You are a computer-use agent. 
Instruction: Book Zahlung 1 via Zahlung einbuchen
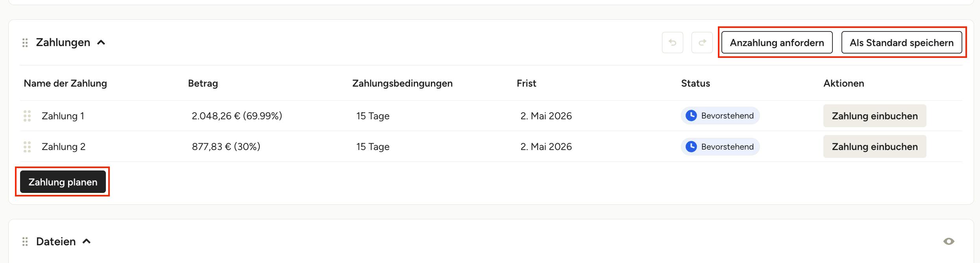click(x=875, y=116)
